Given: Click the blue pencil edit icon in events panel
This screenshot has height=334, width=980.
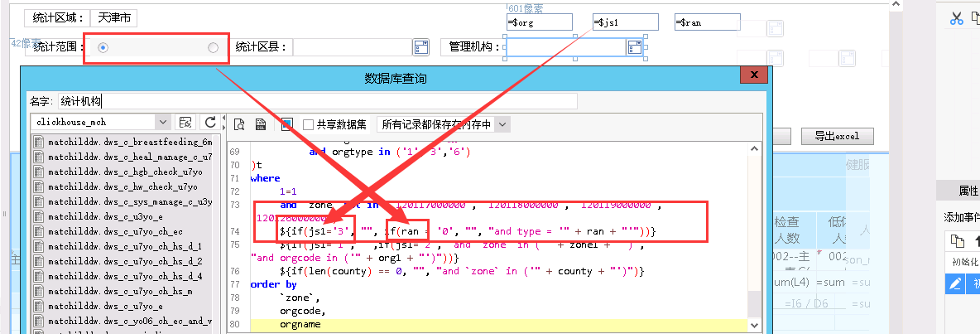Looking at the screenshot, I should coord(955,284).
